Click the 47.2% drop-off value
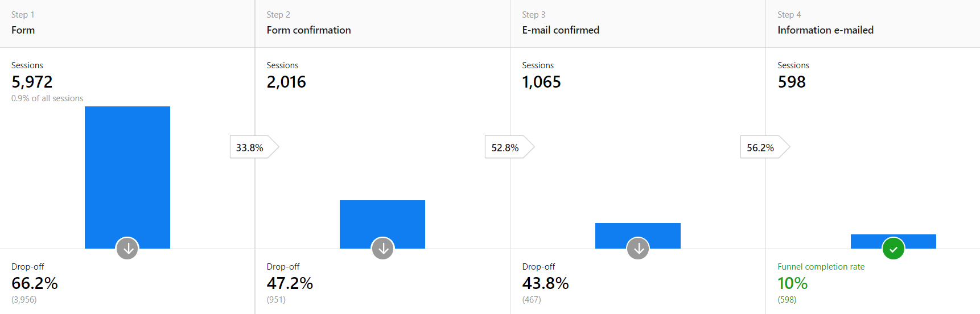The width and height of the screenshot is (980, 314). [x=290, y=283]
